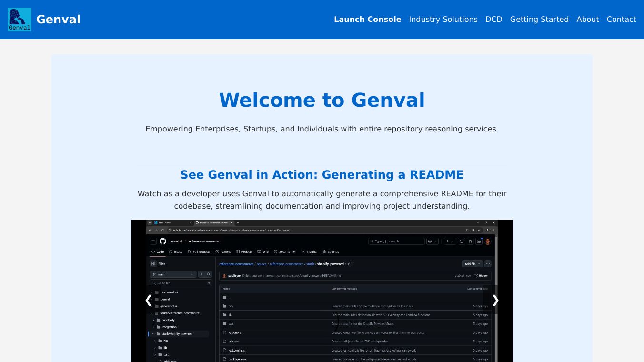Image resolution: width=644 pixels, height=362 pixels.
Task: Toggle the Files side panel icon in the demo
Action: coord(153,264)
